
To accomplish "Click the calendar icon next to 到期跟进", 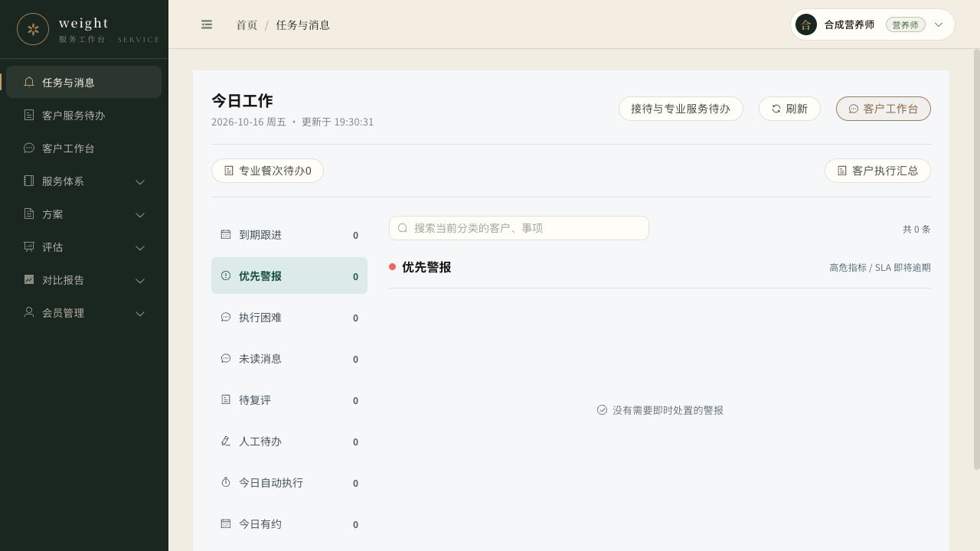I will [x=226, y=234].
